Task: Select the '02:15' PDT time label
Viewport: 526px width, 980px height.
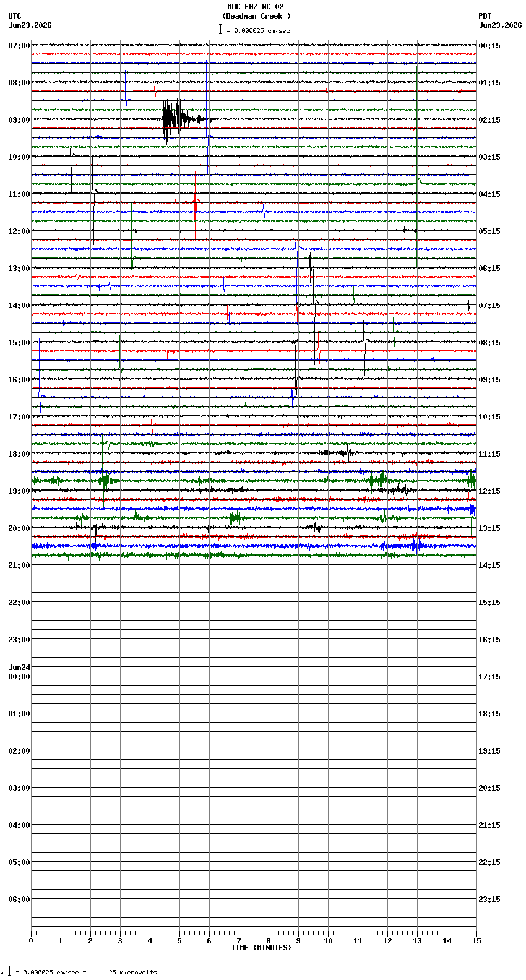Action: (x=489, y=120)
